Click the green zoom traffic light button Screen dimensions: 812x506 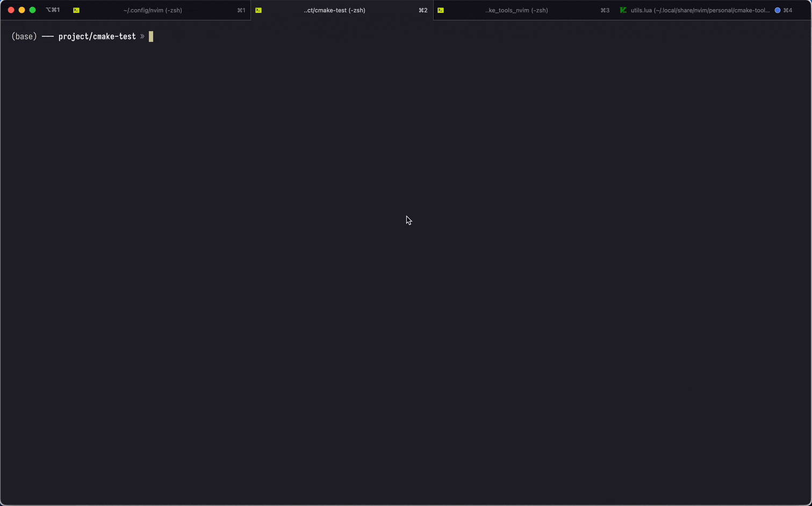[x=32, y=10]
